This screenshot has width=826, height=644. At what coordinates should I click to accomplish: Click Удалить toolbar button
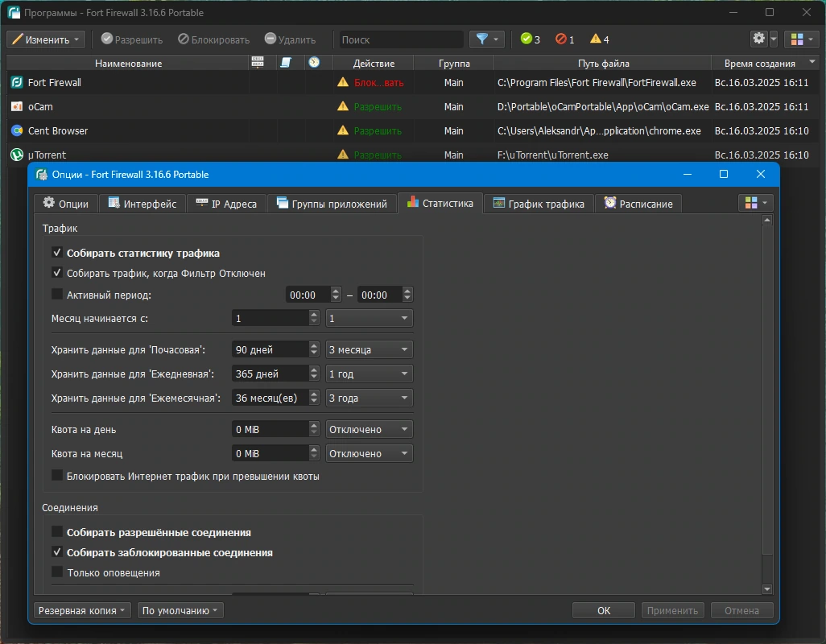tap(290, 39)
